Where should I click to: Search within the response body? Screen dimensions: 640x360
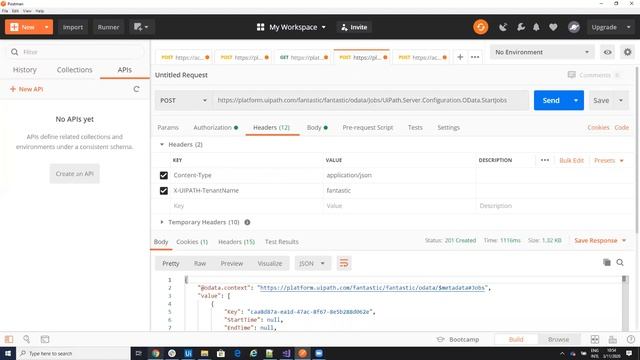click(x=620, y=262)
